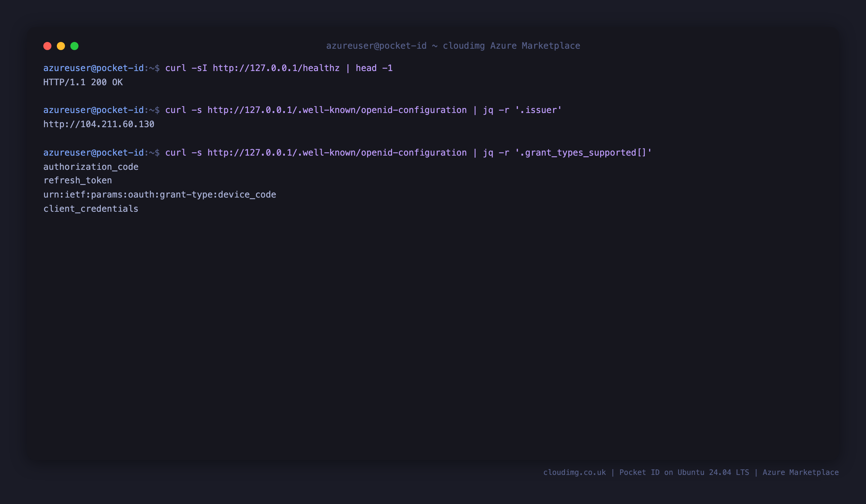Click the 'client_credentials' output line
The width and height of the screenshot is (866, 504).
pos(91,209)
